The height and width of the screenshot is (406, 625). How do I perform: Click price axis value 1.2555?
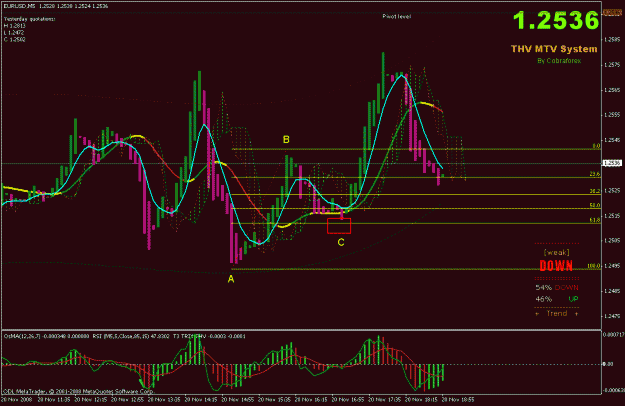coord(612,115)
